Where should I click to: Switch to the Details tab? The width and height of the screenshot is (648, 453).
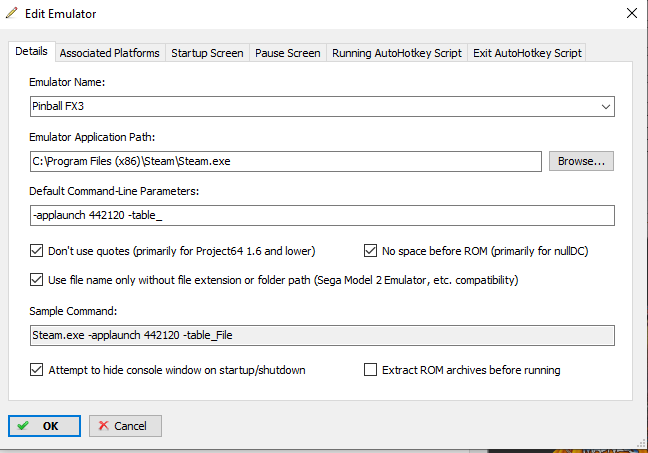(31, 52)
